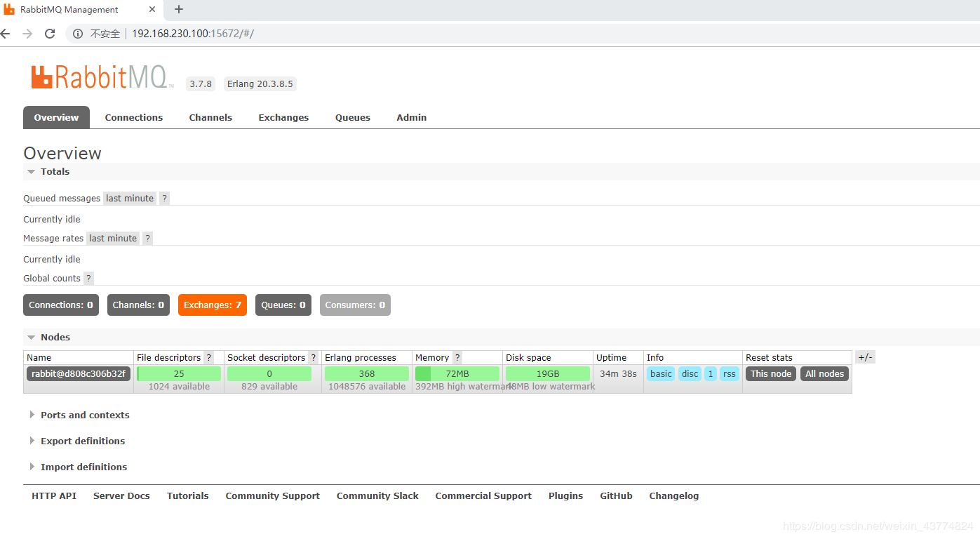
Task: Click the Exchanges: 7 count button
Action: coord(213,305)
